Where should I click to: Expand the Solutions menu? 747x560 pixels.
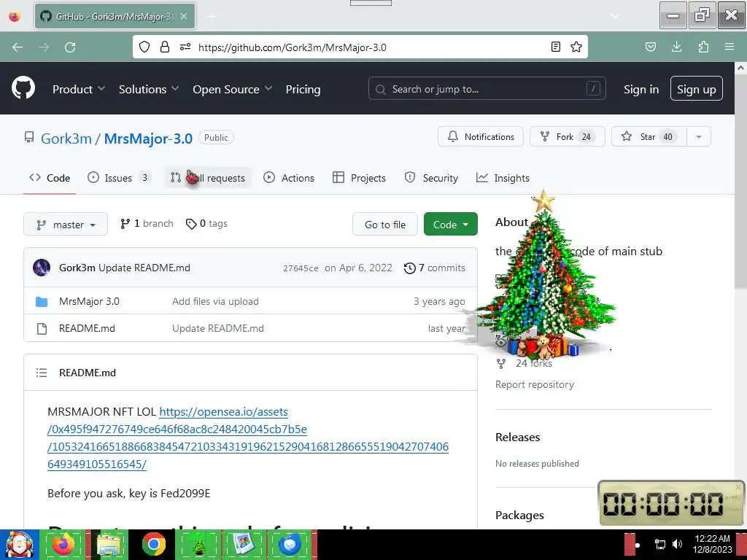(149, 89)
